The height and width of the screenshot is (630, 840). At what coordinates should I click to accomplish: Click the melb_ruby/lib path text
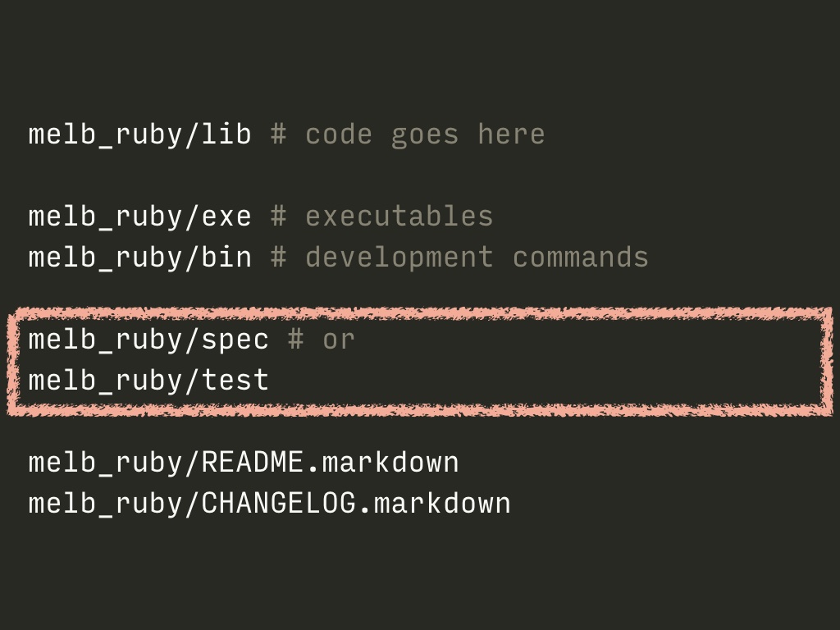(x=139, y=134)
